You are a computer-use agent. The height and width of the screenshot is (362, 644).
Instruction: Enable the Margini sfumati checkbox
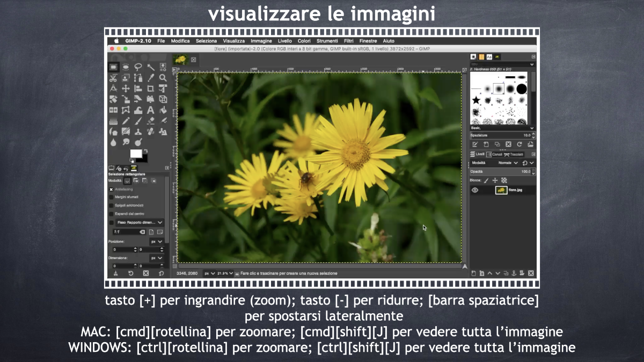click(111, 197)
